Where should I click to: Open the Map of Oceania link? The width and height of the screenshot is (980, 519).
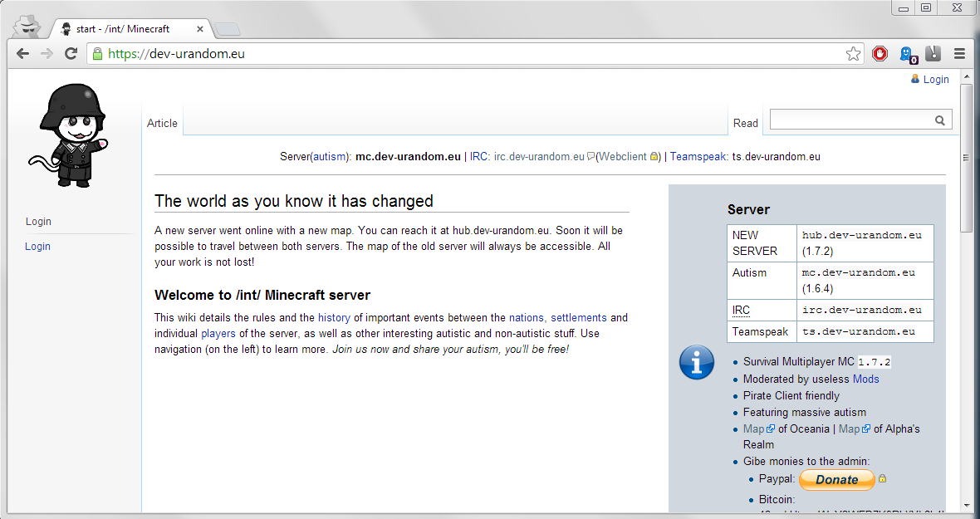tap(754, 428)
